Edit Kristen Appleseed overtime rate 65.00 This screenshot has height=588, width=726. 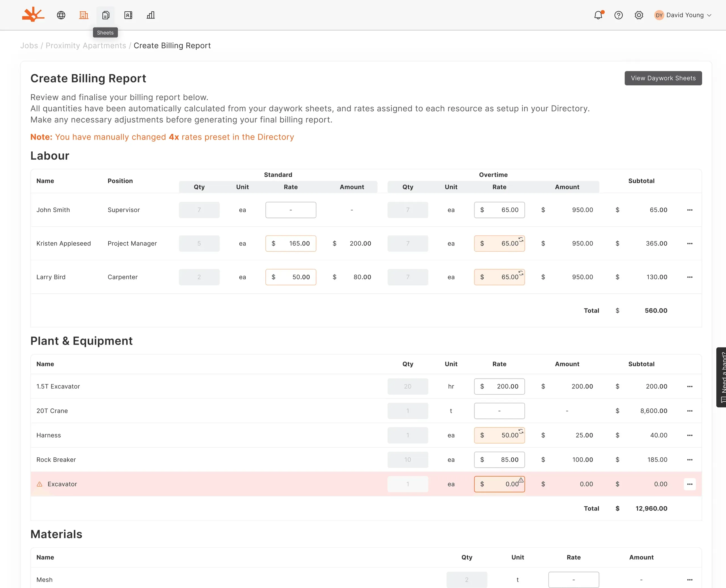pyautogui.click(x=499, y=244)
